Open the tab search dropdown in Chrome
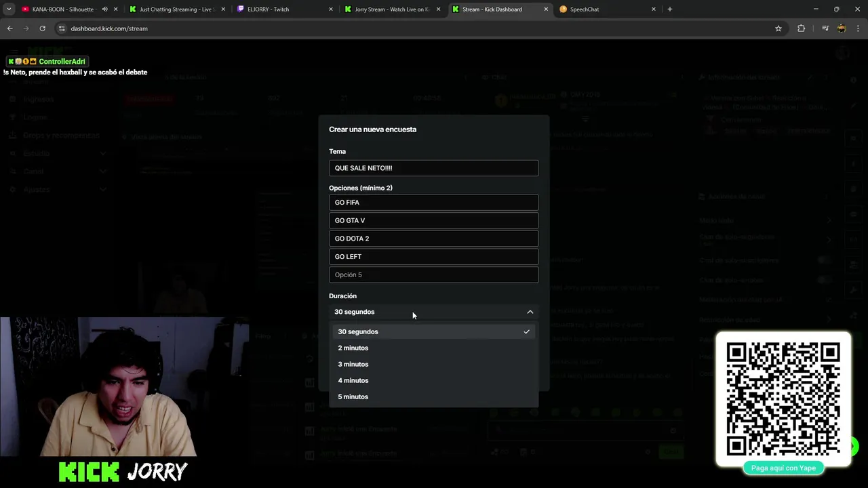Viewport: 868px width, 488px height. 9,9
